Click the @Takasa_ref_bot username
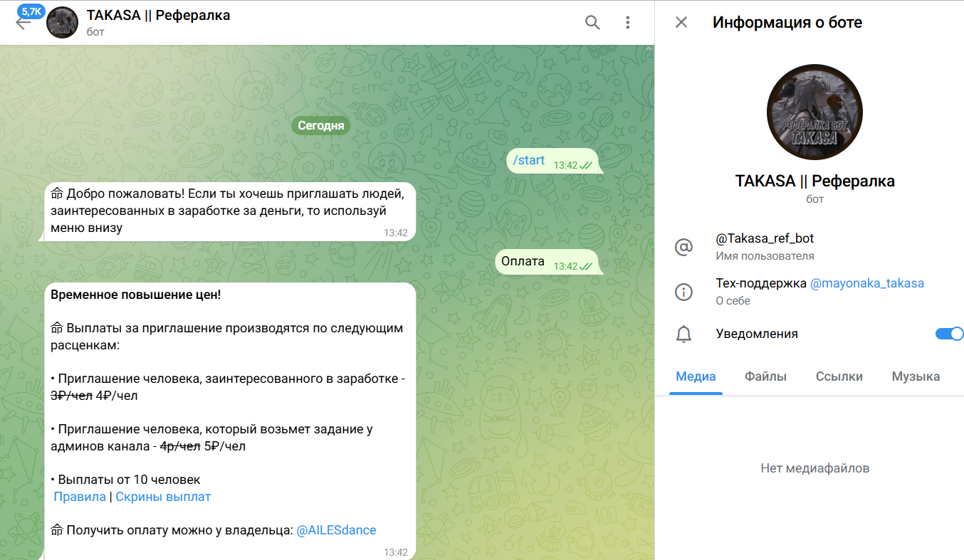 click(764, 239)
